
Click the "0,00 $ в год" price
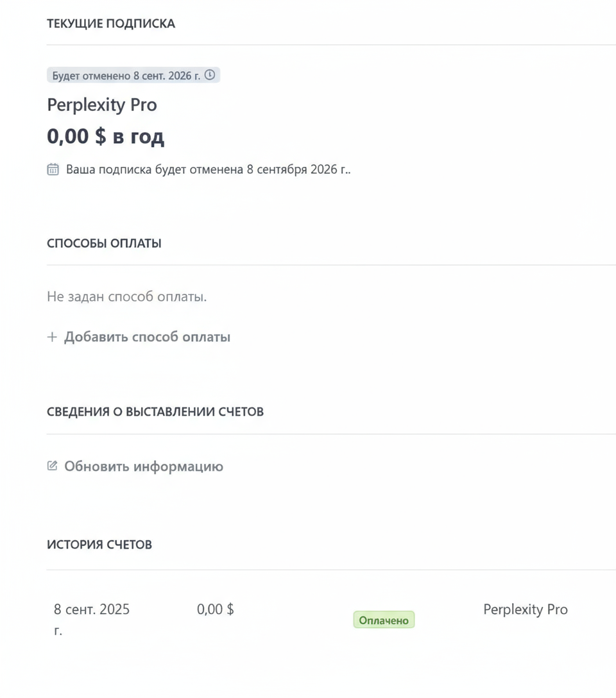pos(106,136)
